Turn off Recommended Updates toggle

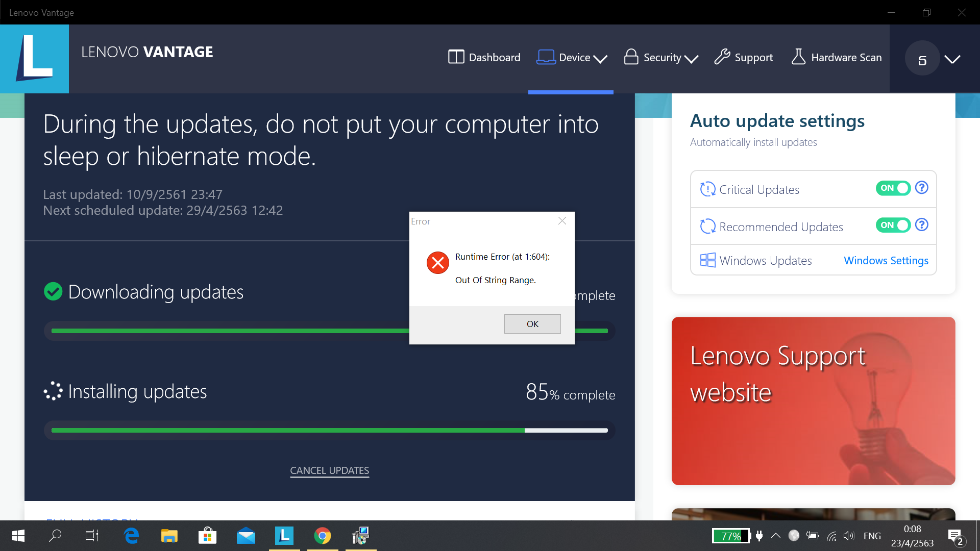coord(893,225)
